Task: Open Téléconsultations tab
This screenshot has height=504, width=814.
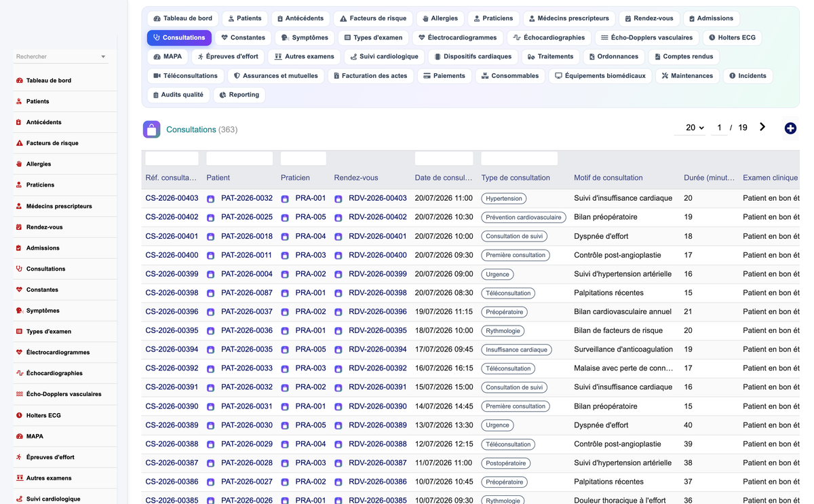Action: tap(185, 76)
